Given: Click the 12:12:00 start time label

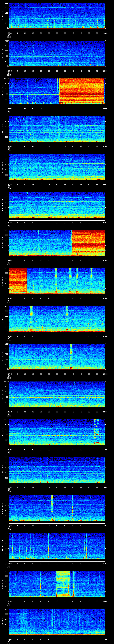Looking at the screenshot, I should (x=9, y=184).
